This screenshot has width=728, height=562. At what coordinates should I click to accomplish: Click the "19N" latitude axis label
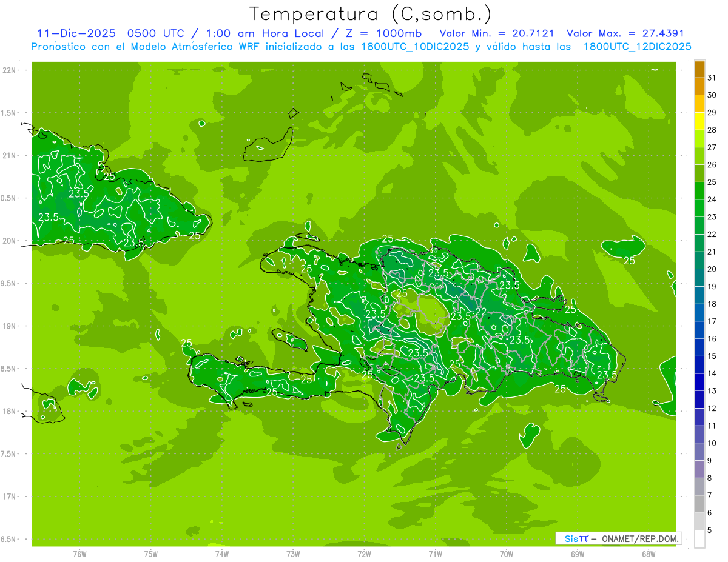pyautogui.click(x=10, y=326)
